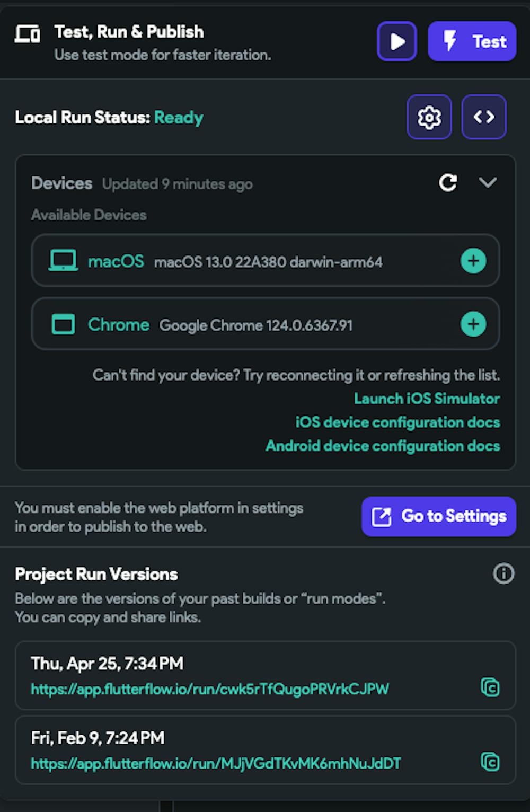Click the Run play button
The height and width of the screenshot is (812, 530).
click(x=397, y=41)
